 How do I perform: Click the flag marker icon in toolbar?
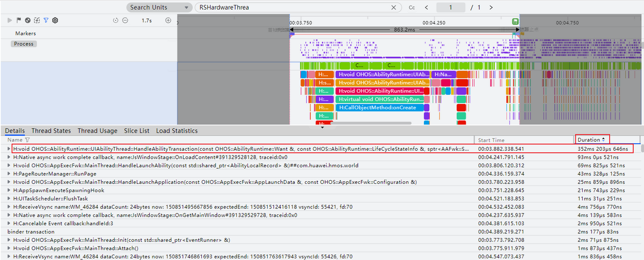tap(19, 20)
